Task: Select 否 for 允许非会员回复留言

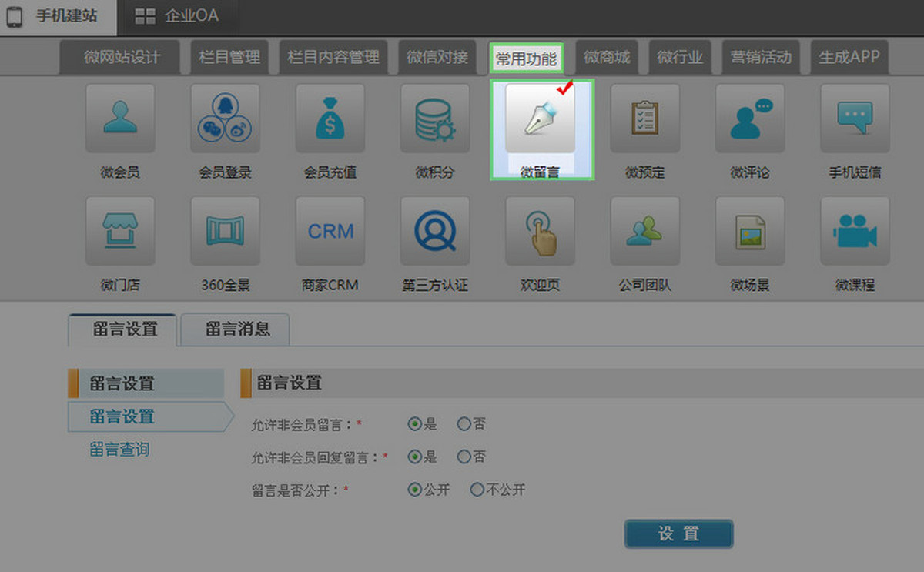Action: point(464,457)
